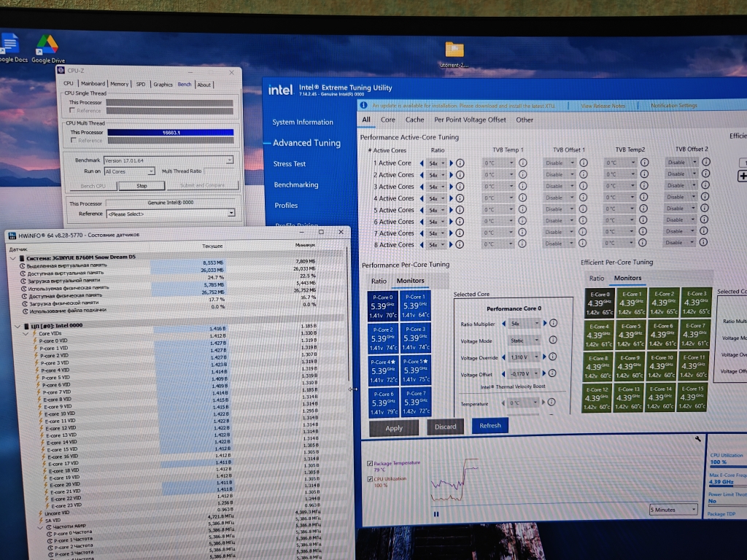Open the Cache tab in XTU
This screenshot has width=747, height=560.
414,120
